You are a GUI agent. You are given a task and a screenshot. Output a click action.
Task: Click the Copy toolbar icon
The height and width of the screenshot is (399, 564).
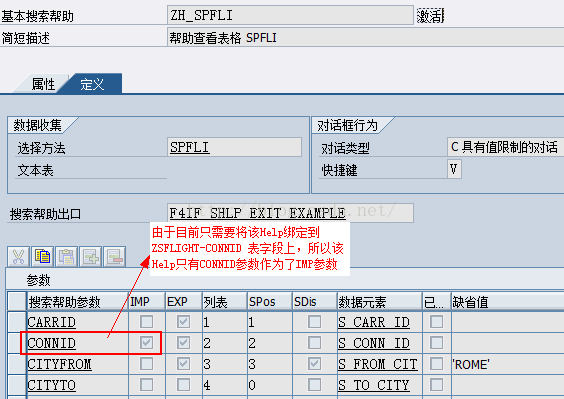[x=42, y=257]
